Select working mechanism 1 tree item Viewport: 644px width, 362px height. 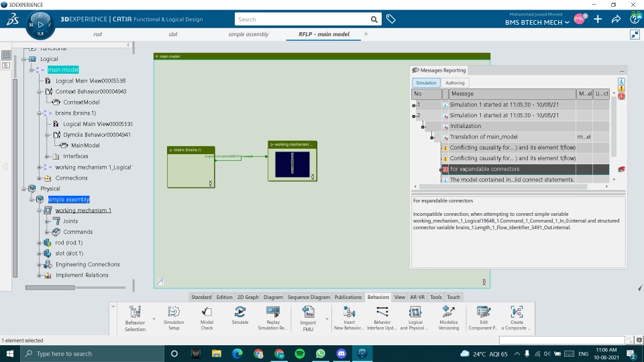tap(83, 210)
